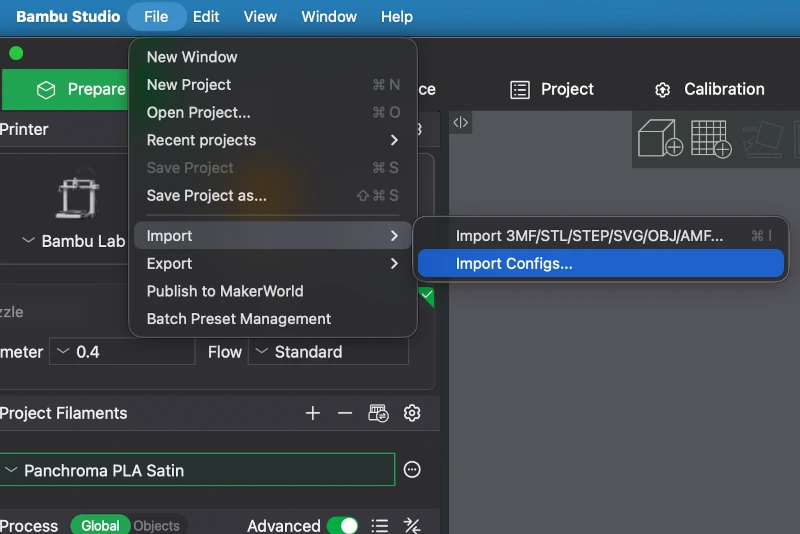Viewport: 800px width, 534px height.
Task: Click the Add plate grid icon
Action: point(711,139)
